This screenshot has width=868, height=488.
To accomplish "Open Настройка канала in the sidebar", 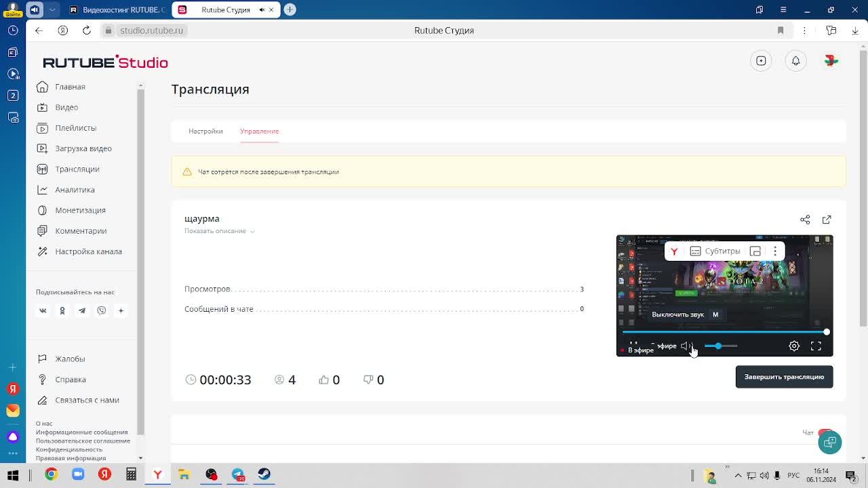I will coord(79,251).
